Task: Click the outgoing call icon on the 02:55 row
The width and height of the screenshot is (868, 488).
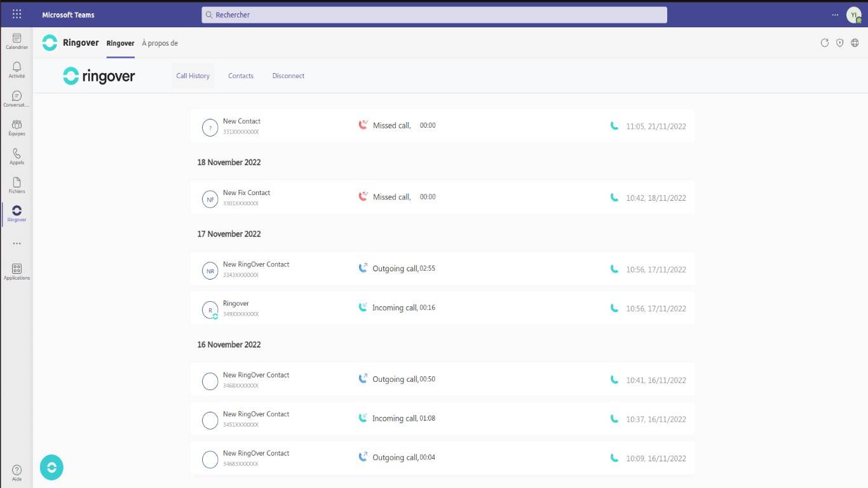Action: point(363,268)
